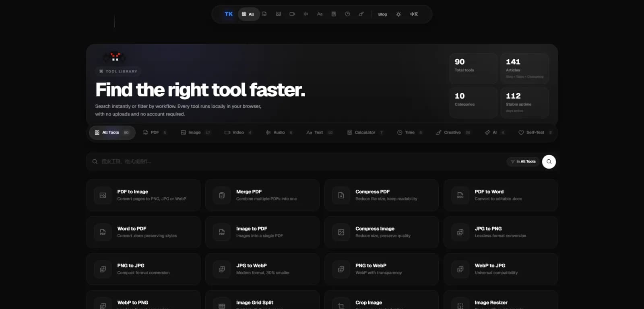Focus the tool search input field
The width and height of the screenshot is (644, 309).
tap(298, 162)
